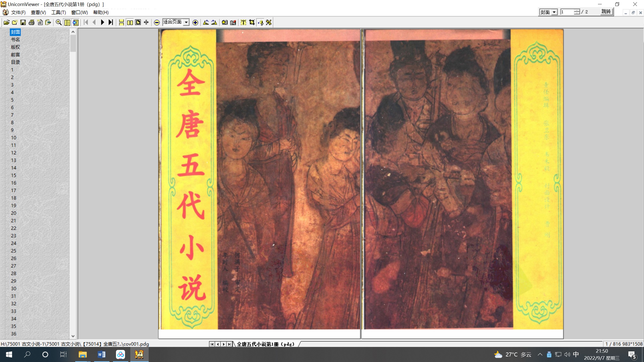
Task: Toggle the bookmark sidebar panel icon
Action: [x=67, y=22]
